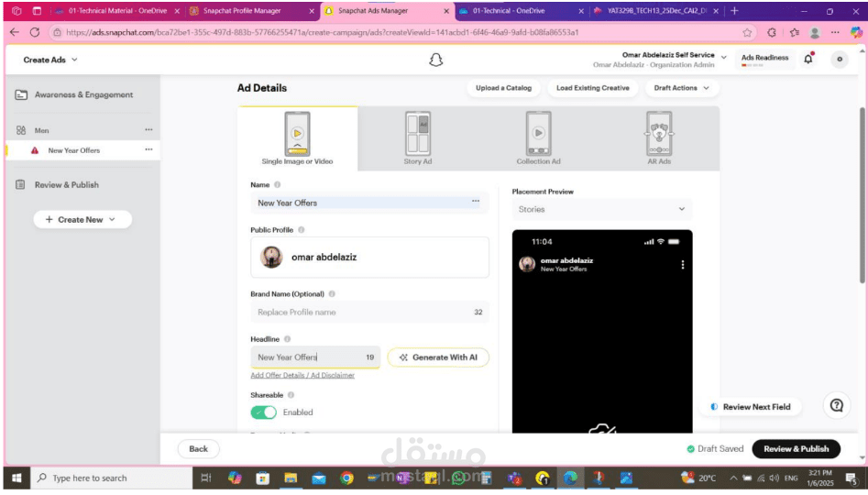Click the page vertical scrollbar

coord(862,193)
